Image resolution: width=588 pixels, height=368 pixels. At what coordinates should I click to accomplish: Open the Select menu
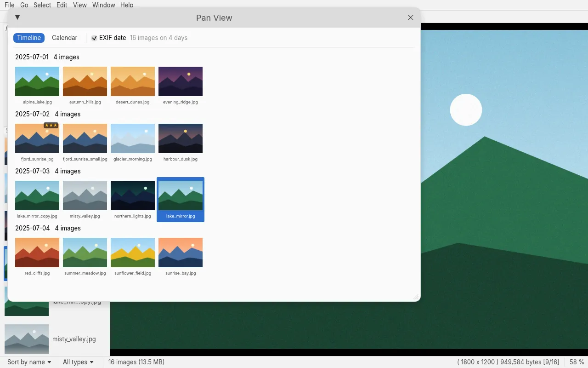coord(42,5)
